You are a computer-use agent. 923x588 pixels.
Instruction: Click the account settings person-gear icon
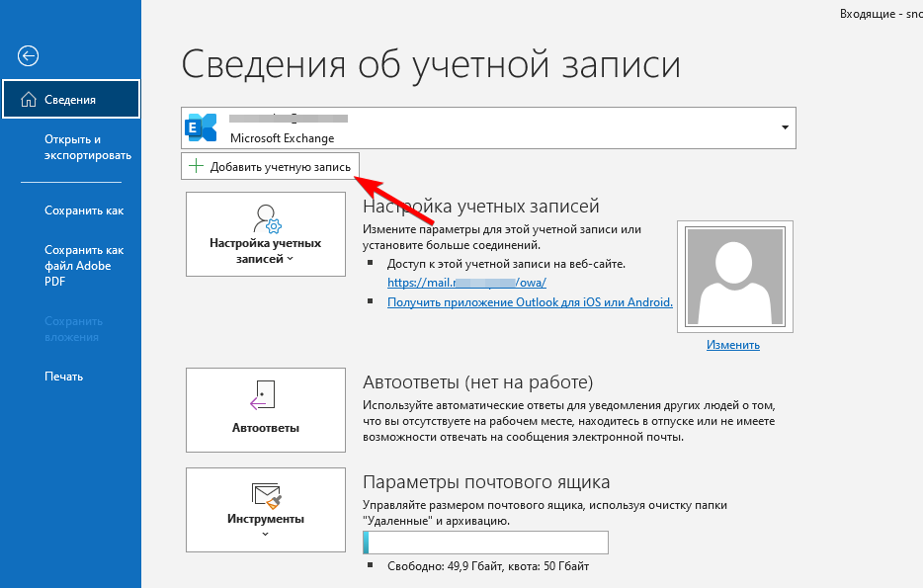pos(266,217)
